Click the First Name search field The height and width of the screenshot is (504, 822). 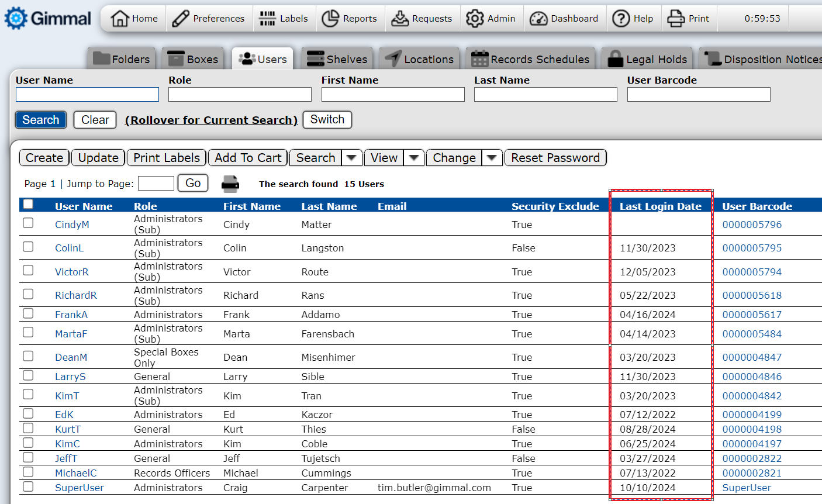click(393, 95)
